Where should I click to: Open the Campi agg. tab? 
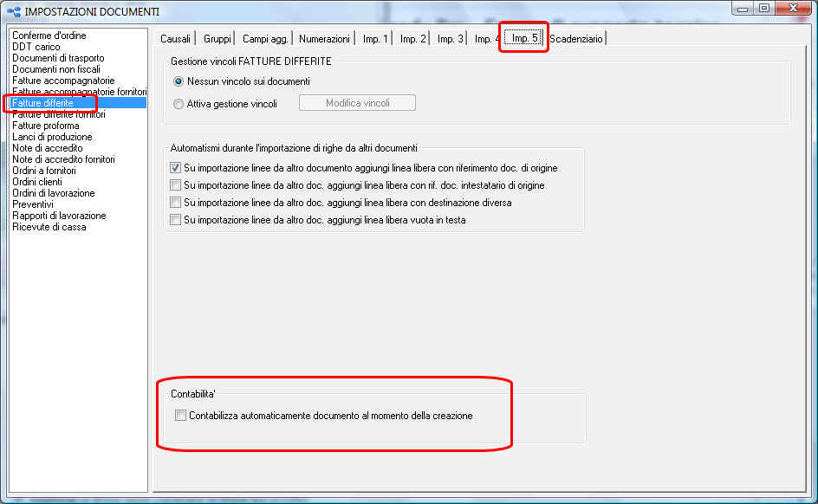coord(265,39)
